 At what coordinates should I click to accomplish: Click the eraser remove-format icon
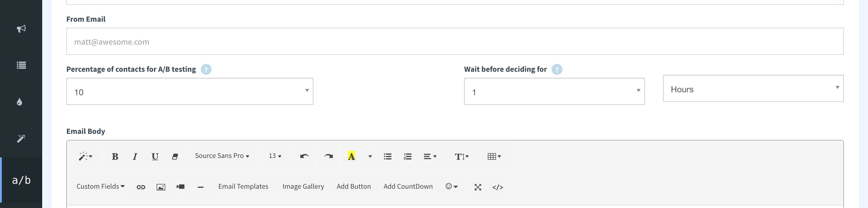pos(175,156)
